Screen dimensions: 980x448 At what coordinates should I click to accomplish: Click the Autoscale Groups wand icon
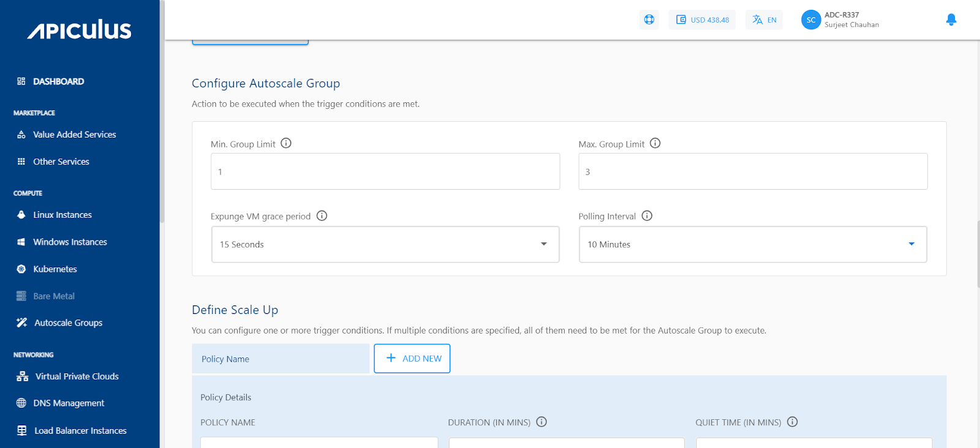coord(22,323)
